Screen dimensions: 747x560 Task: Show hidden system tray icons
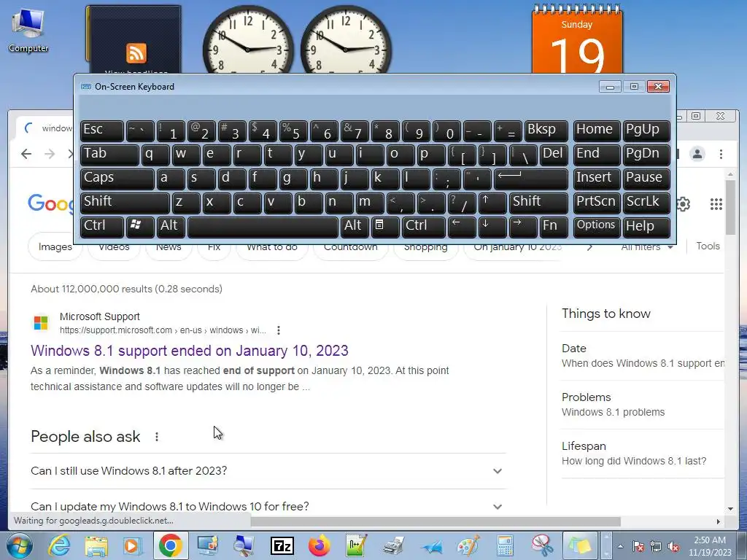click(620, 547)
